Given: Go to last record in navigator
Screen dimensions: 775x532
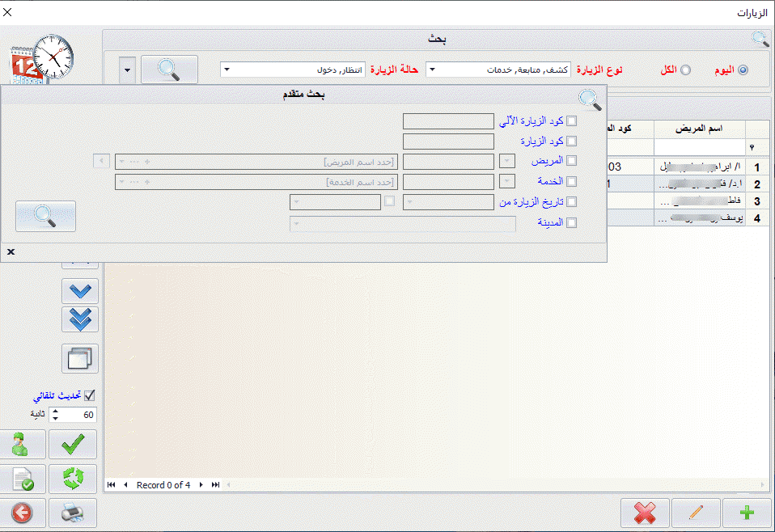Looking at the screenshot, I should click(215, 485).
